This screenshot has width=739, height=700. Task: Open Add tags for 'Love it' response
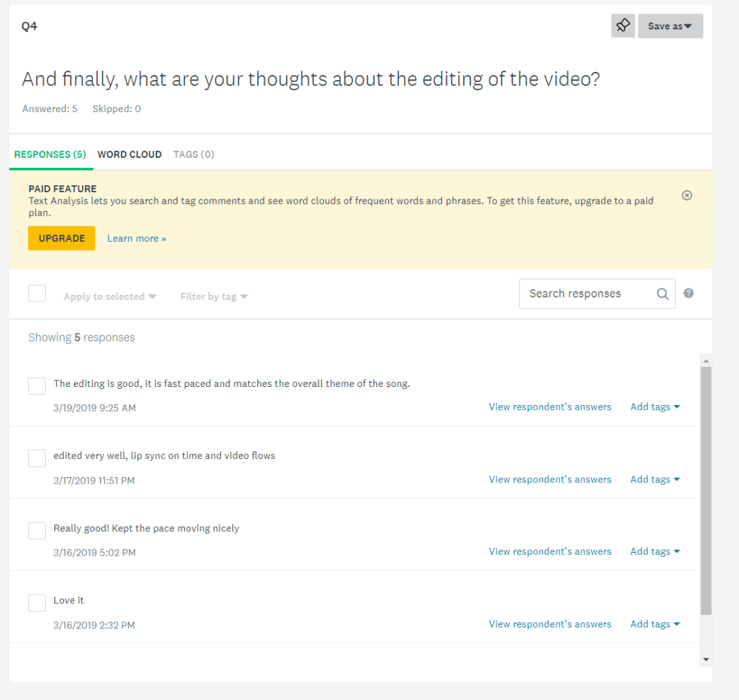[x=654, y=624]
